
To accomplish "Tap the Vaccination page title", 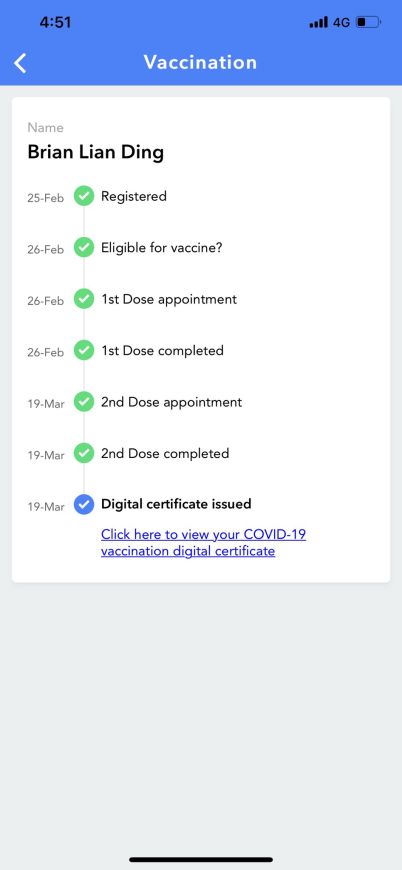I will click(201, 62).
